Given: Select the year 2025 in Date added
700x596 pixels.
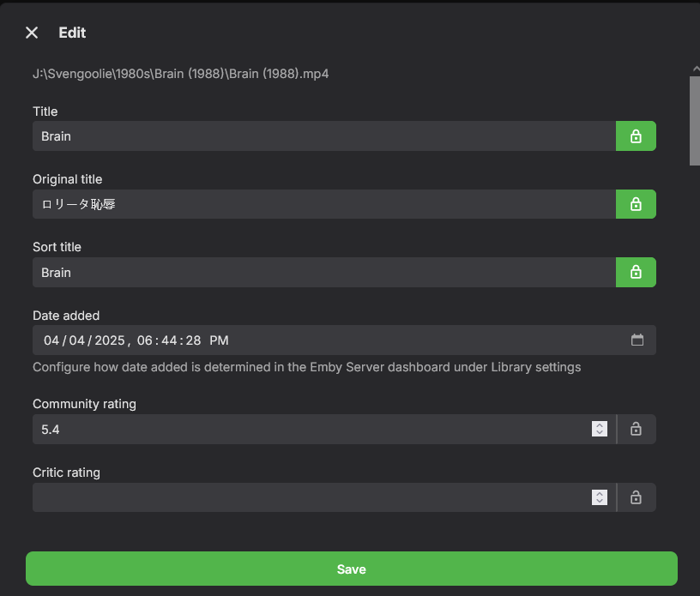Looking at the screenshot, I should [x=110, y=340].
